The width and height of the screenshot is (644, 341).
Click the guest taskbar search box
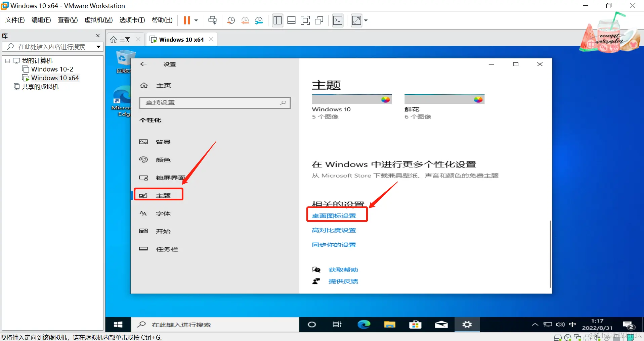[215, 325]
